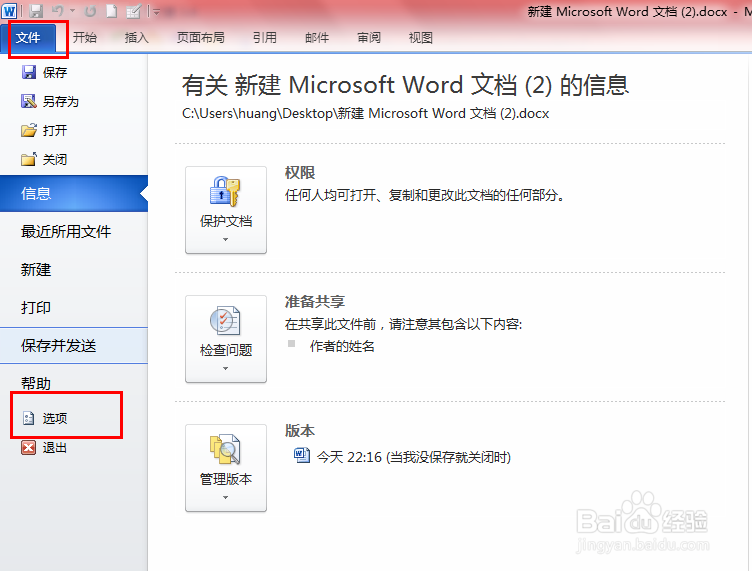Click the Undo arrow in the quick access toolbar
752x571 pixels.
tap(58, 11)
